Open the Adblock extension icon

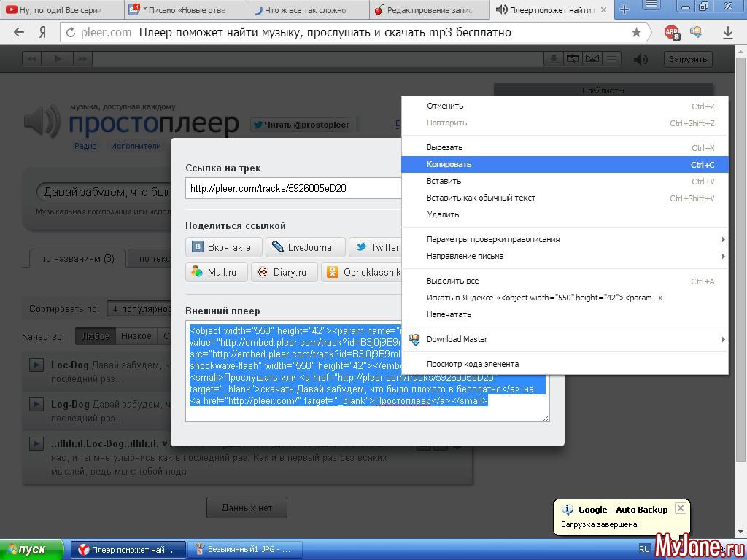point(672,33)
